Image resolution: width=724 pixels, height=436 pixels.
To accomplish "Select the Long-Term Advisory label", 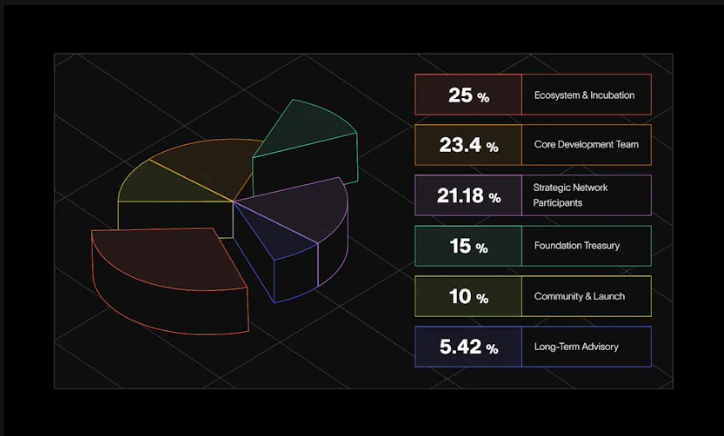I will (x=576, y=347).
